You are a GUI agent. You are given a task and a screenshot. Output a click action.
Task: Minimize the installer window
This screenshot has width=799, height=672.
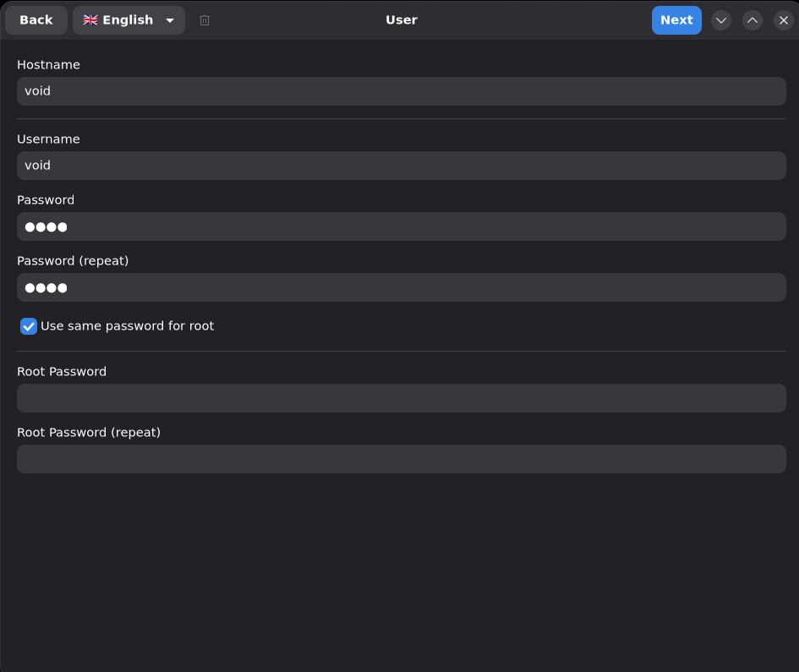click(721, 20)
